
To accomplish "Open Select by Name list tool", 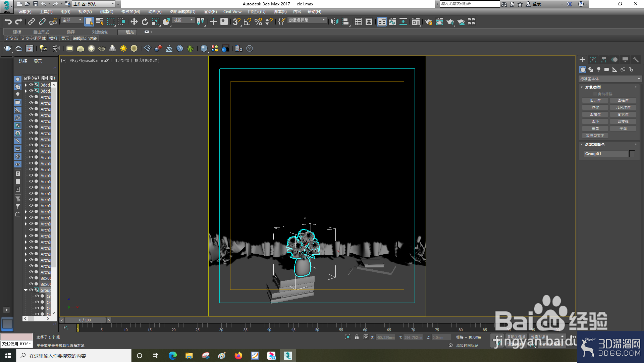I will point(100,22).
